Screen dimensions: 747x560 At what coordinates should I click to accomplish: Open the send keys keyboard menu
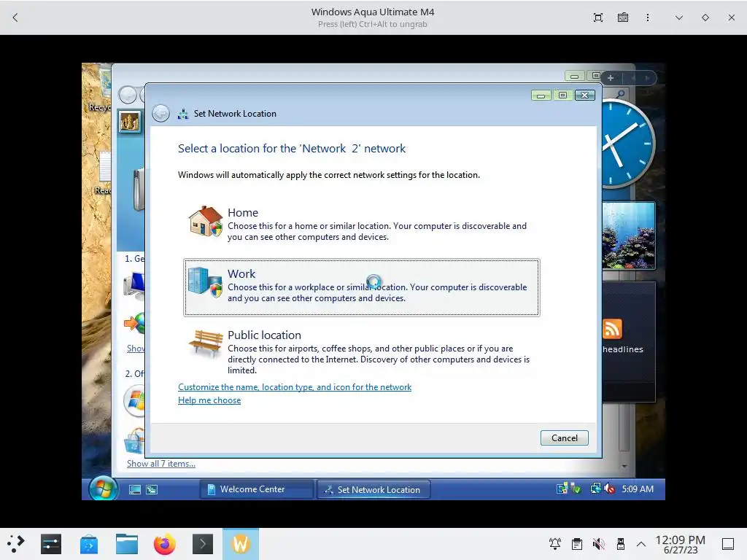[x=623, y=17]
